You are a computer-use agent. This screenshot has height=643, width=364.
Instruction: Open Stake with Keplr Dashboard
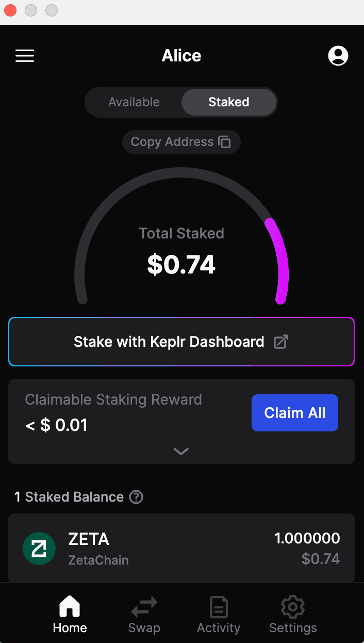point(181,342)
